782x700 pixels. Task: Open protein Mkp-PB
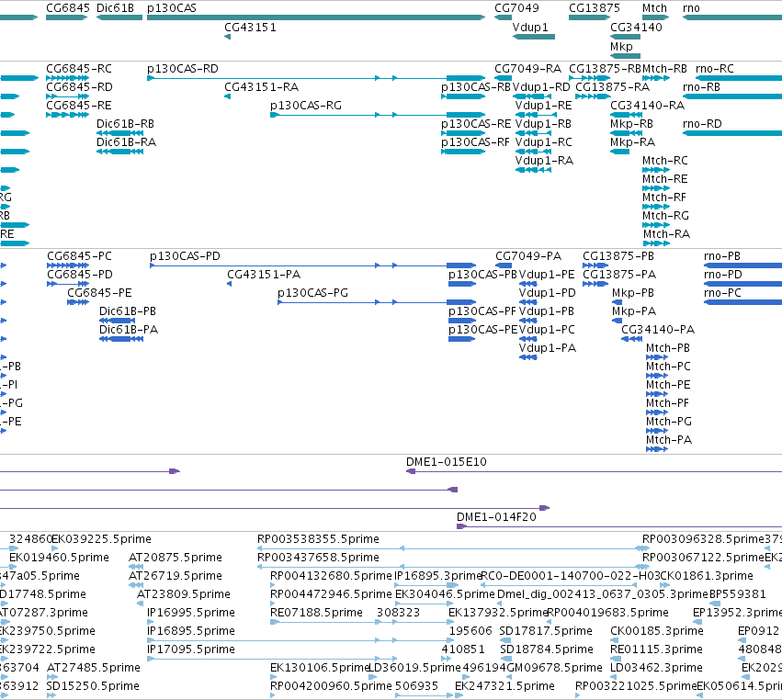(x=633, y=293)
